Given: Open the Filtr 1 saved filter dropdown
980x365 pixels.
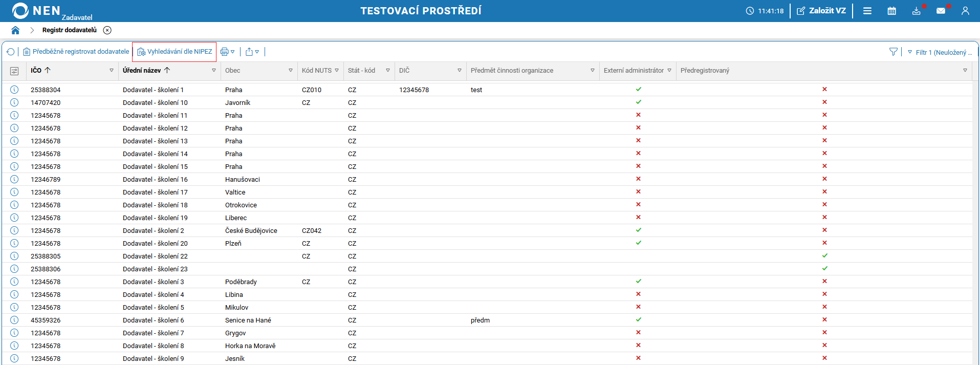Looking at the screenshot, I should [940, 52].
